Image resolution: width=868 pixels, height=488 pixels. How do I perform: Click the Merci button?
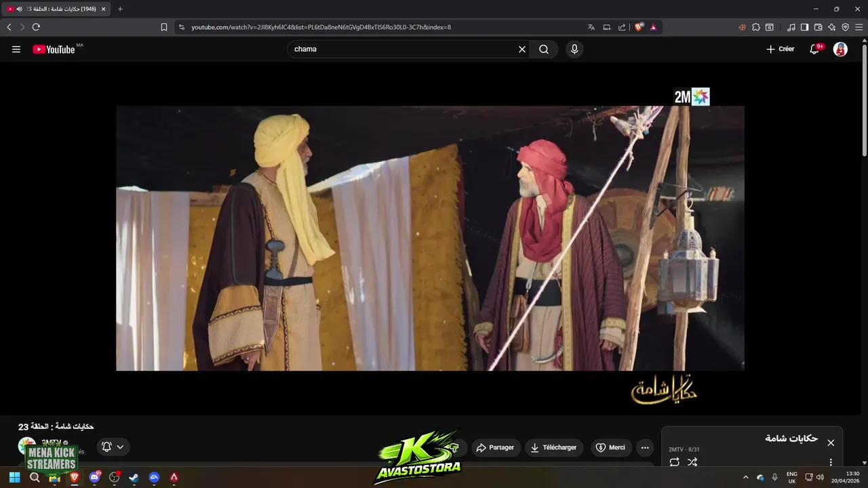(x=610, y=447)
